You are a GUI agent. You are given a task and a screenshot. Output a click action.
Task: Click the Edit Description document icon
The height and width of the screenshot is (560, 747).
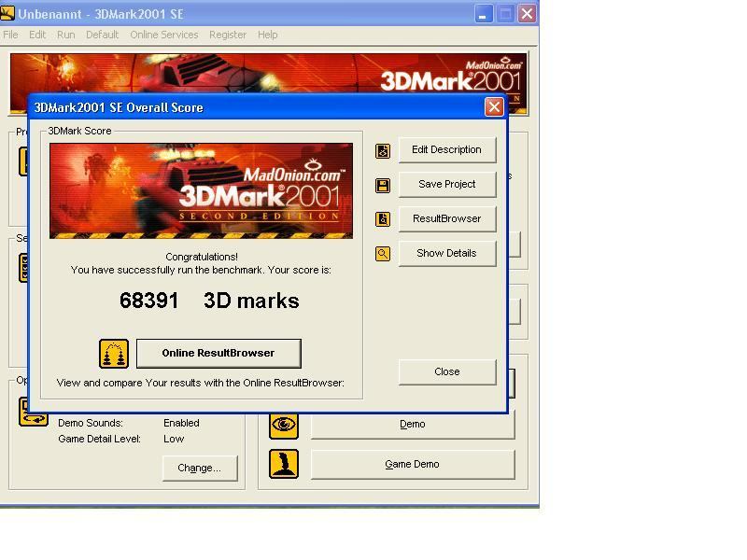coord(383,151)
